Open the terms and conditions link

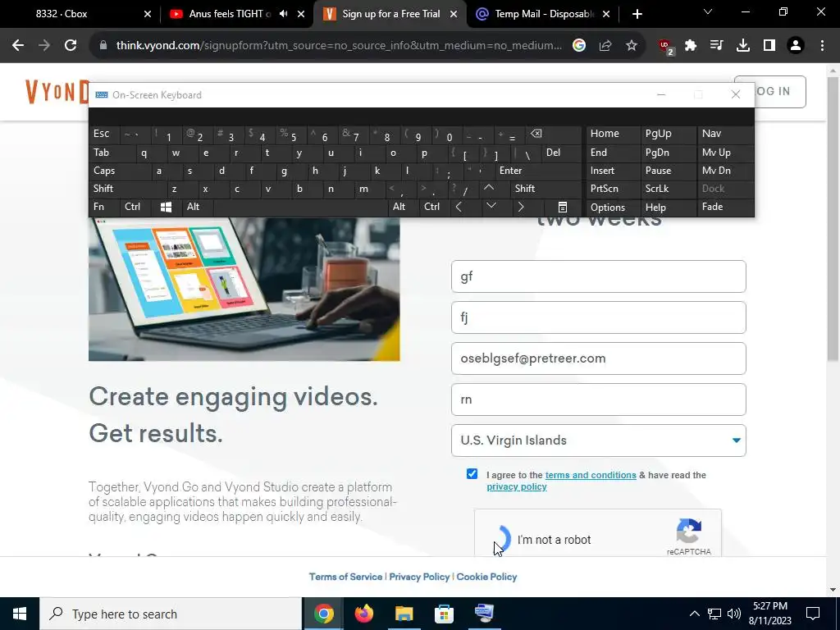591,475
